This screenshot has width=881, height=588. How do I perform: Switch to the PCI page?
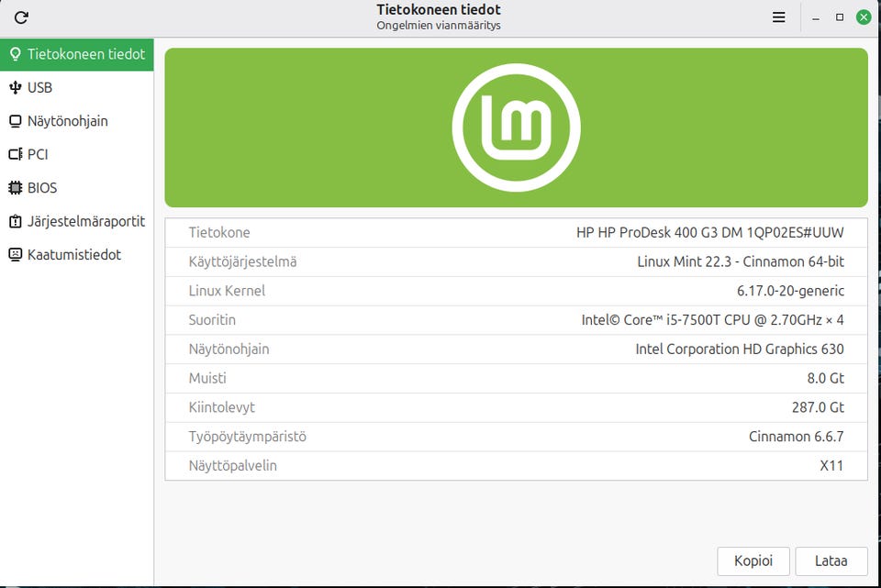pos(77,154)
